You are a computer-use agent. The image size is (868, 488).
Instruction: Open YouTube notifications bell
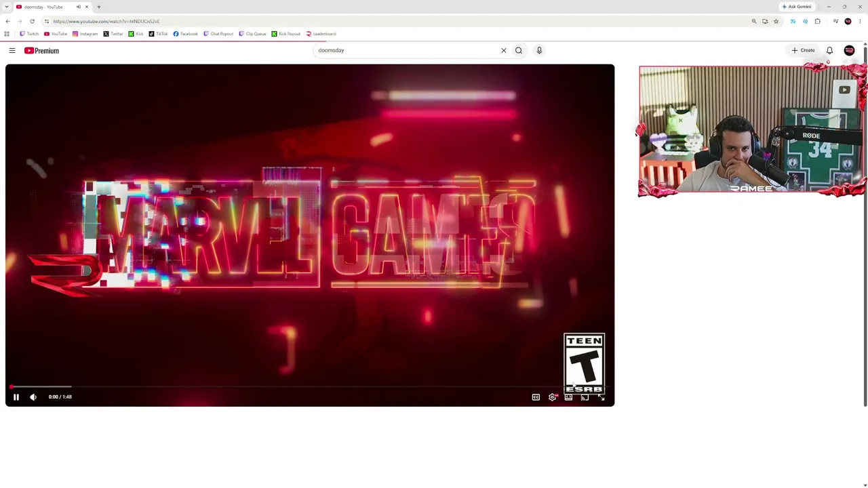[x=829, y=50]
